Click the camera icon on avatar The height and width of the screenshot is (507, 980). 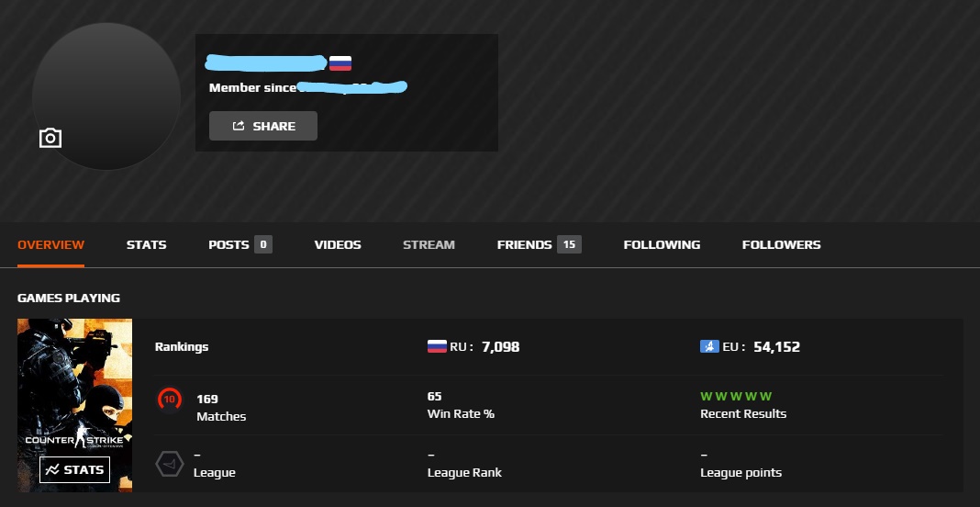50,138
